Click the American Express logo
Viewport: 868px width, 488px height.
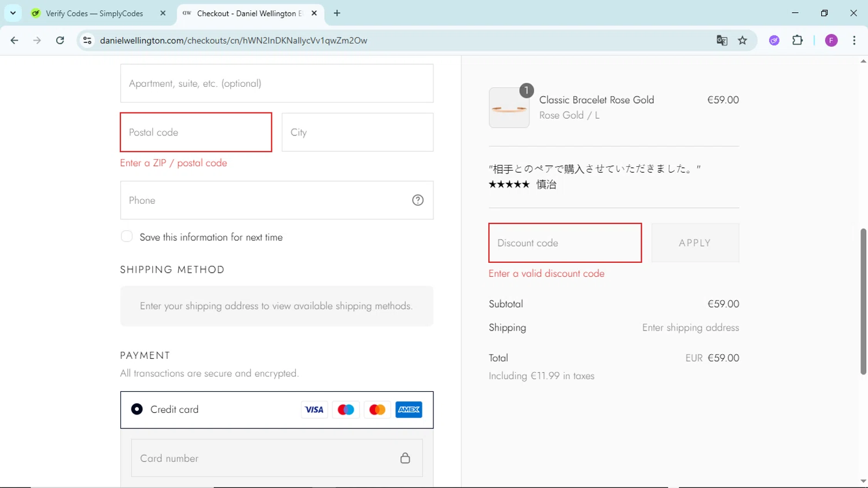(x=409, y=410)
